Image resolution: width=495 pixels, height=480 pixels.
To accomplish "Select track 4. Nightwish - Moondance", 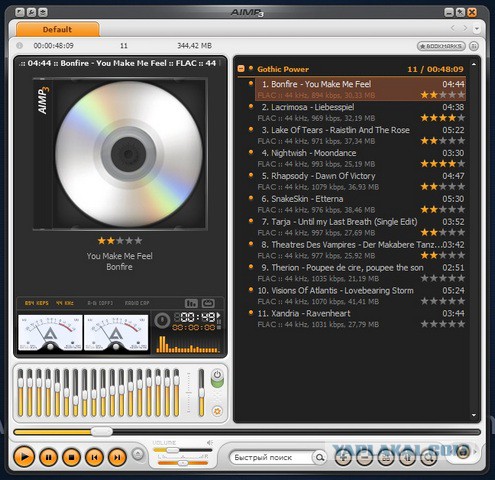I will point(360,158).
